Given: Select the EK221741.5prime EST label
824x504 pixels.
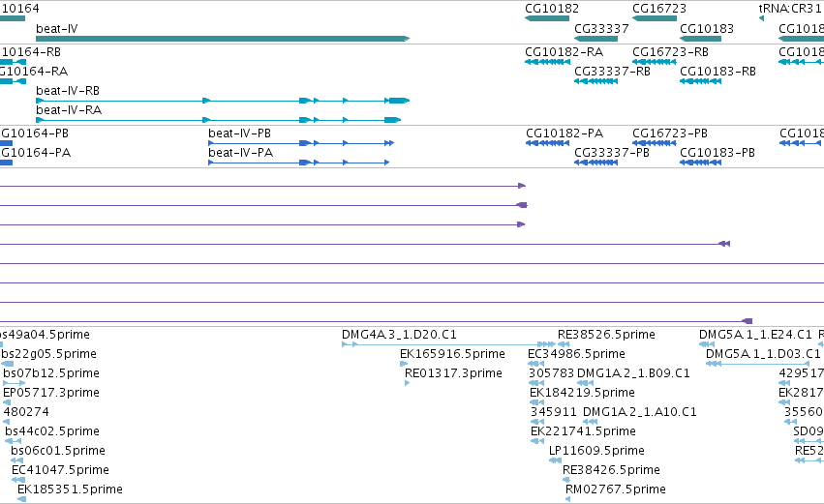Looking at the screenshot, I should (x=583, y=431).
